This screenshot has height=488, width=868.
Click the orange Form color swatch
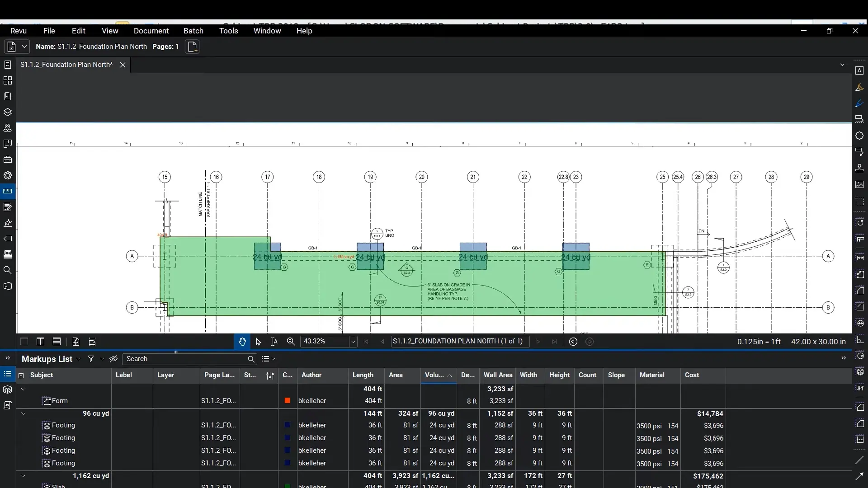(288, 401)
